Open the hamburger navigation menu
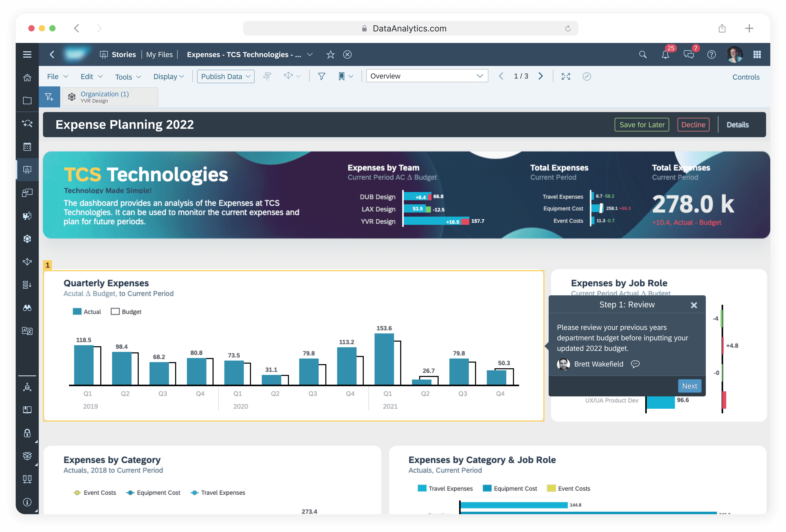Image resolution: width=786 pixels, height=532 pixels. (x=27, y=54)
